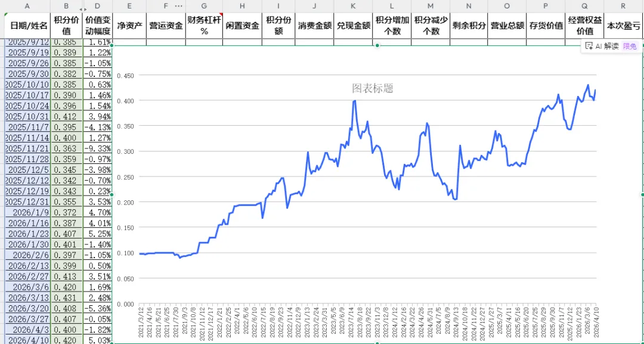Select the column D header

97,6
